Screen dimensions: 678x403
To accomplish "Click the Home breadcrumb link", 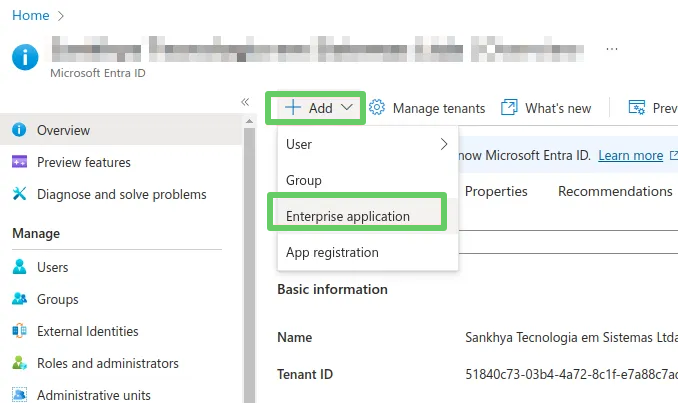I will pyautogui.click(x=30, y=16).
